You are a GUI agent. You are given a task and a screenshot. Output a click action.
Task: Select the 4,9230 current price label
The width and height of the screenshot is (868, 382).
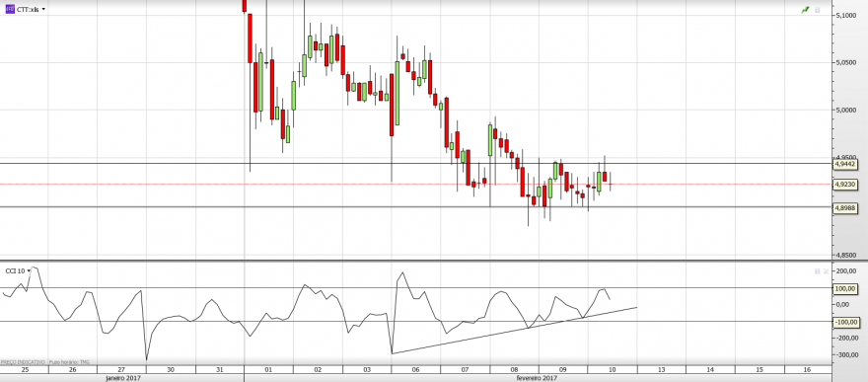click(845, 185)
